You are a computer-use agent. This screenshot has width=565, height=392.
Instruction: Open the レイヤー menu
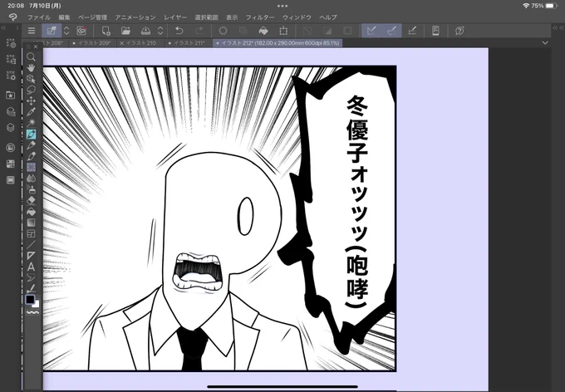pos(175,17)
